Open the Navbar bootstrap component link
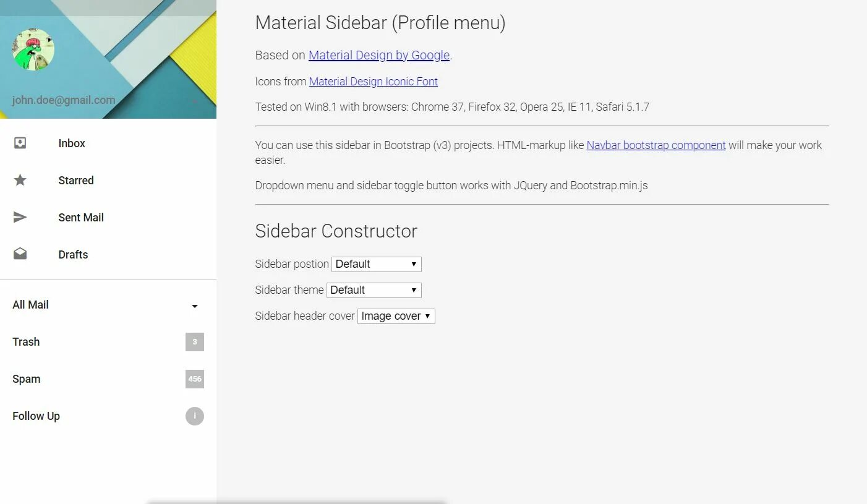 coord(656,145)
